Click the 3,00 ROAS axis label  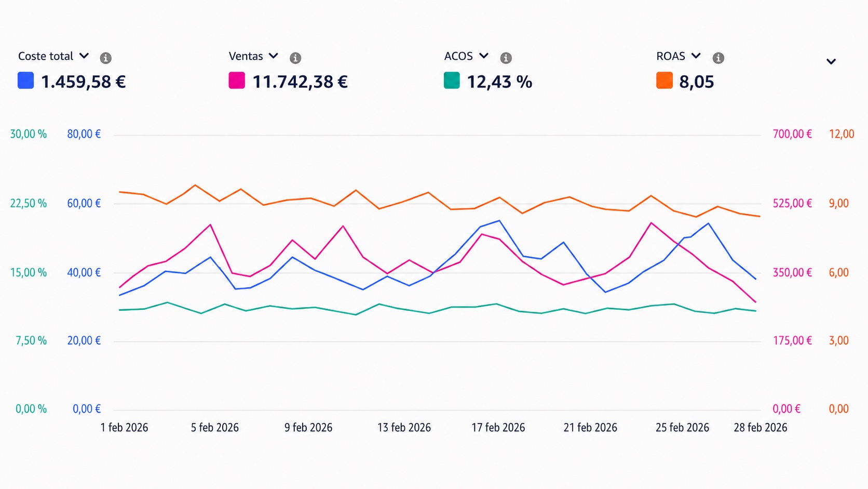click(839, 340)
